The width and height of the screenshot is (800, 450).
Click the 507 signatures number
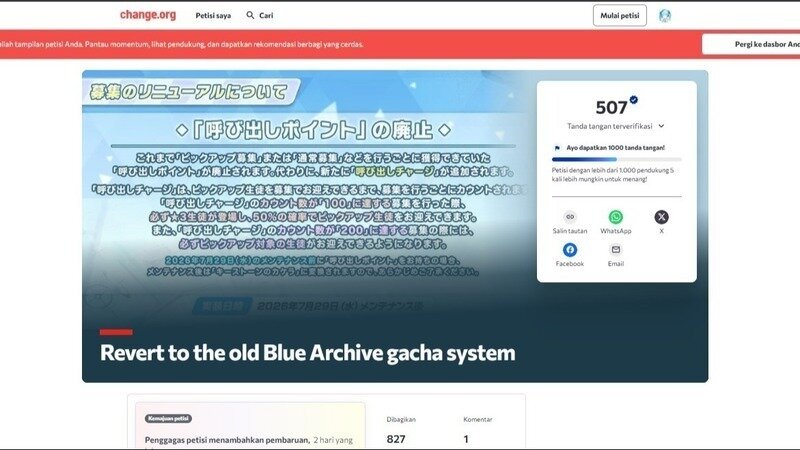click(x=611, y=108)
